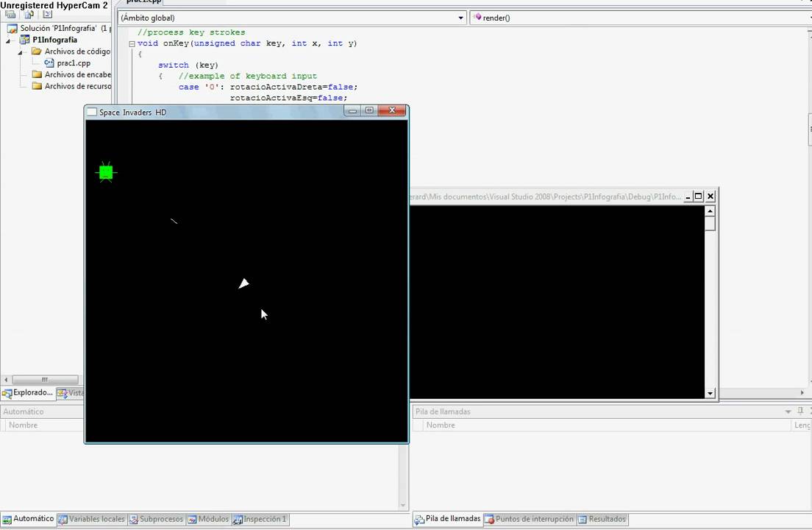
Task: Select the Archivos de recursos folder
Action: click(x=71, y=86)
